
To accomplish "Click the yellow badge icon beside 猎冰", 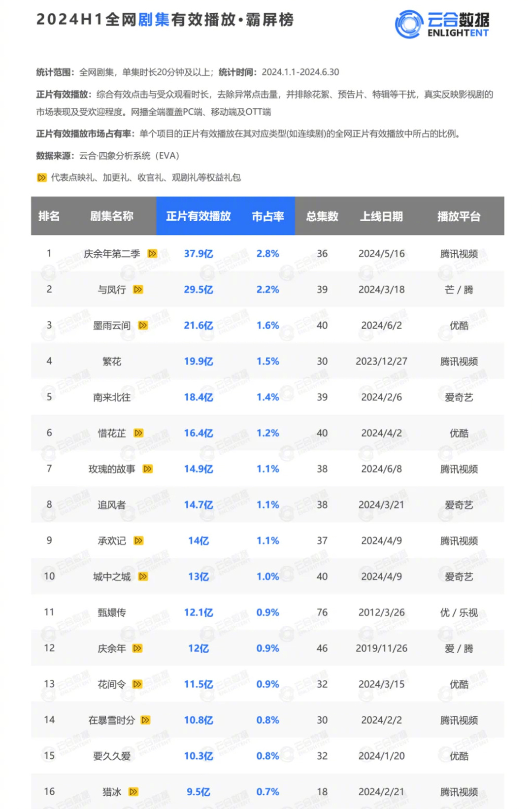I will (x=133, y=792).
